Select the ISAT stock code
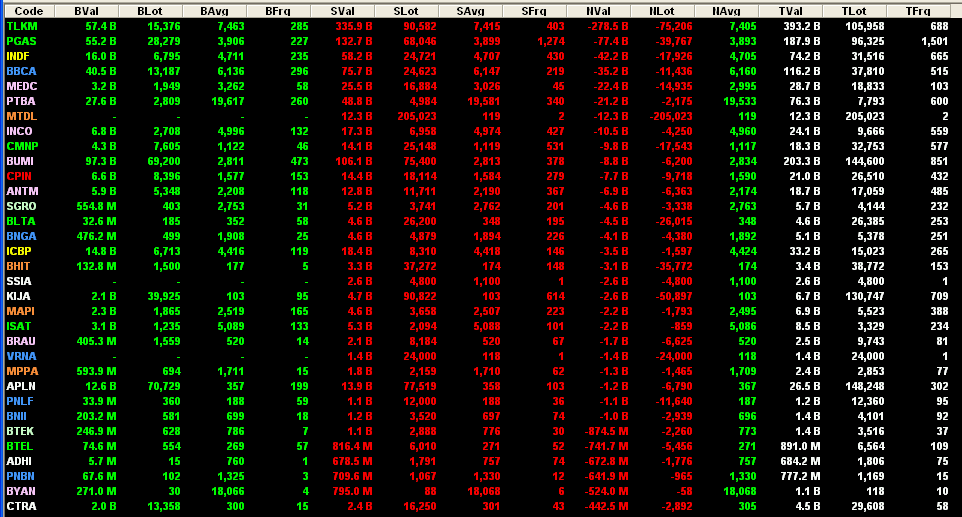The height and width of the screenshot is (517, 962). click(x=18, y=327)
